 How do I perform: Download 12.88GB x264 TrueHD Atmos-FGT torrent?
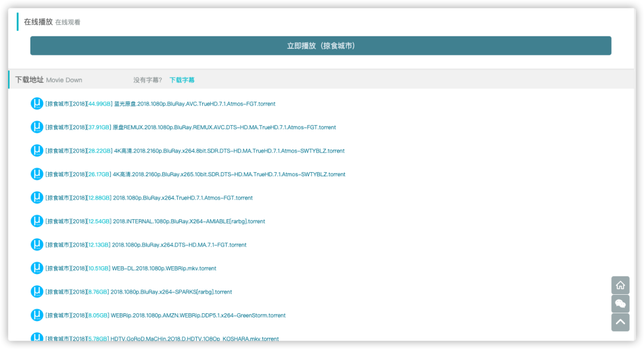click(x=149, y=198)
